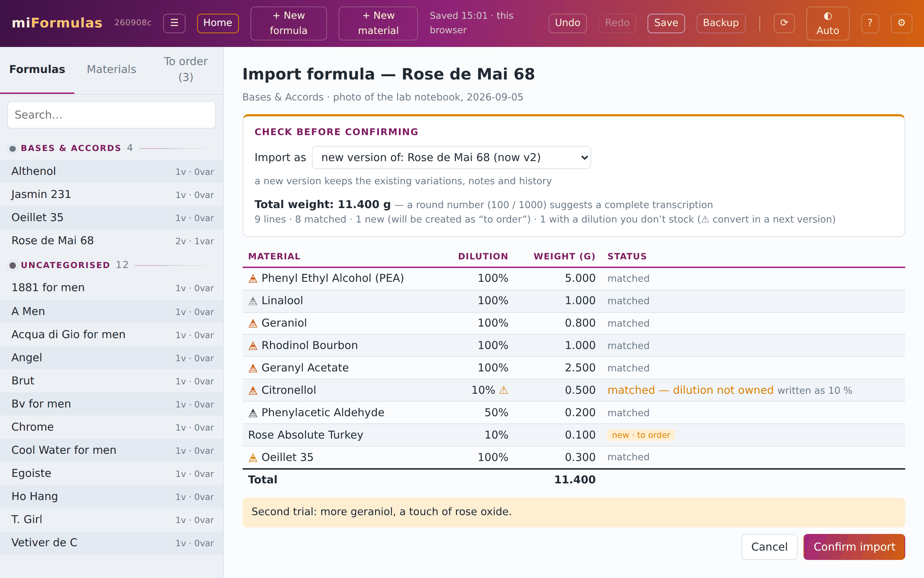Cancel the import
Image resolution: width=924 pixels, height=578 pixels.
pos(769,547)
